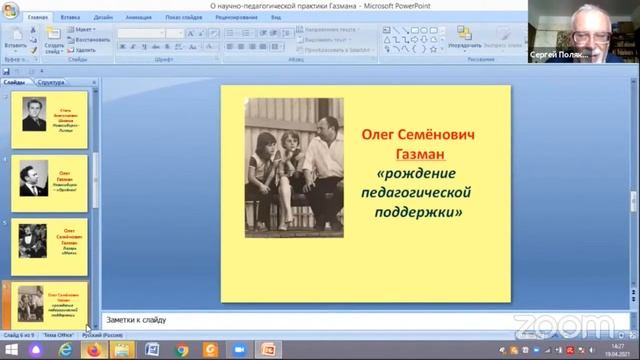Screen dimensions: 640x360
Task: Select the star shape
Action: coord(433,49)
